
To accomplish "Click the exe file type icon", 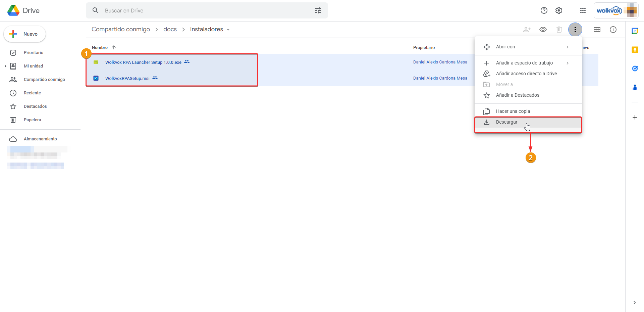I will coord(96,62).
